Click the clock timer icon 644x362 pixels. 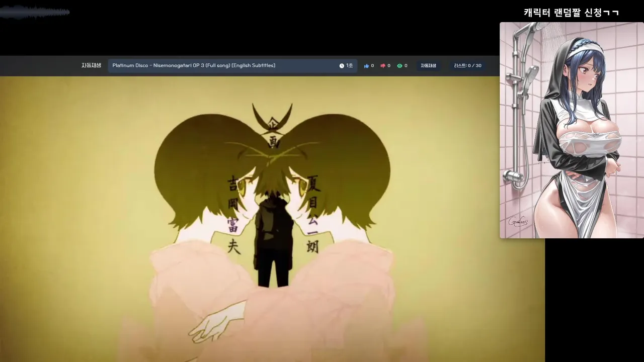pos(342,66)
